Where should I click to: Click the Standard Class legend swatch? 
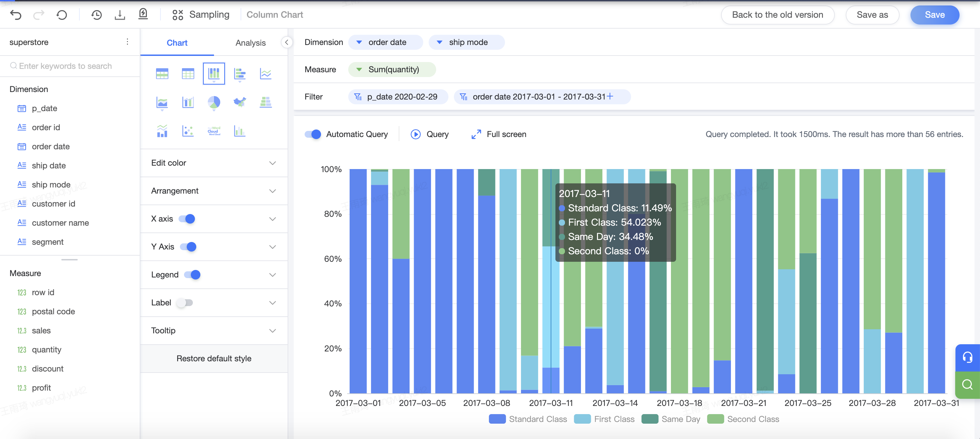[x=497, y=419]
